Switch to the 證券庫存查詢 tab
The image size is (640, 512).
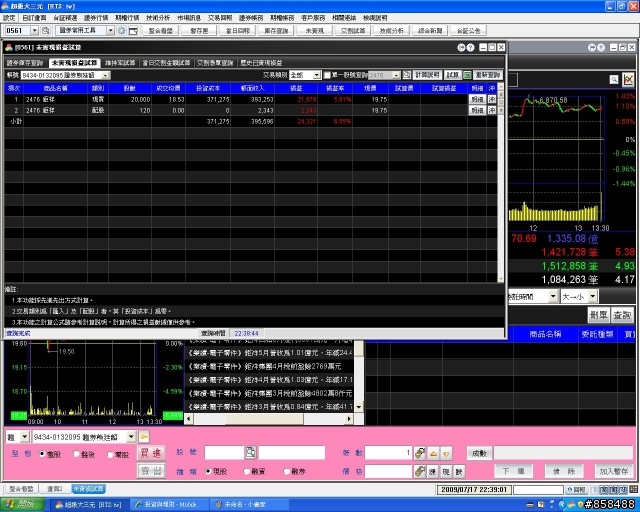click(x=25, y=63)
